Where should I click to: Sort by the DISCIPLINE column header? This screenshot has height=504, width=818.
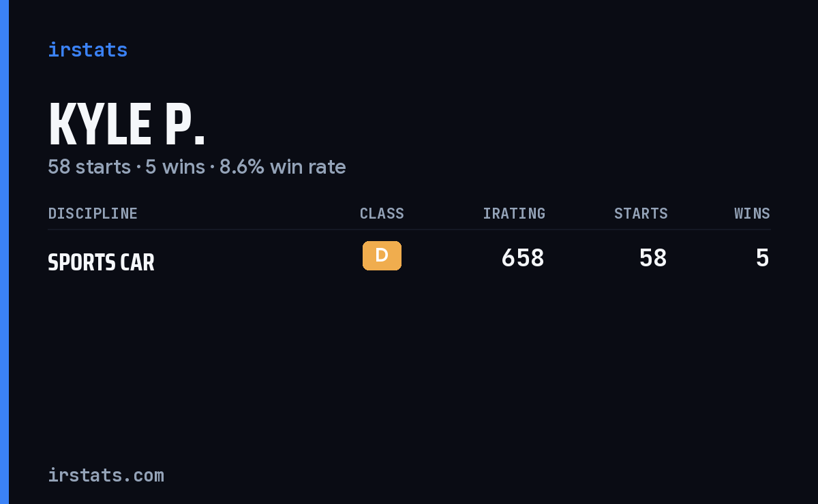point(93,213)
